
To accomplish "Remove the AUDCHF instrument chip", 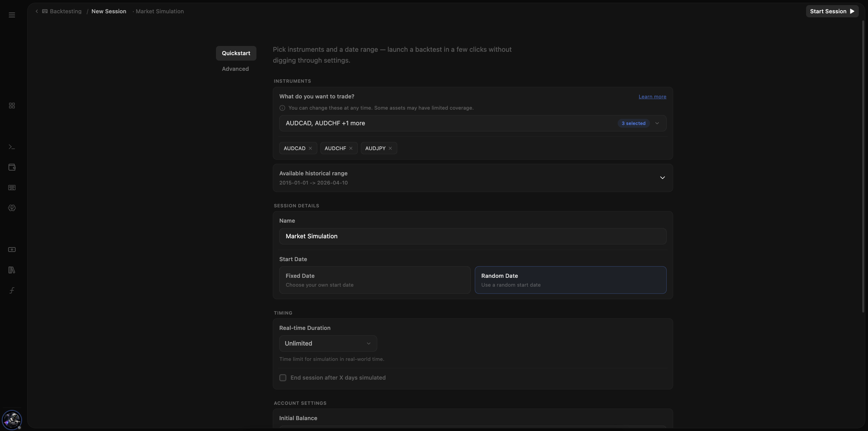I will [x=351, y=148].
